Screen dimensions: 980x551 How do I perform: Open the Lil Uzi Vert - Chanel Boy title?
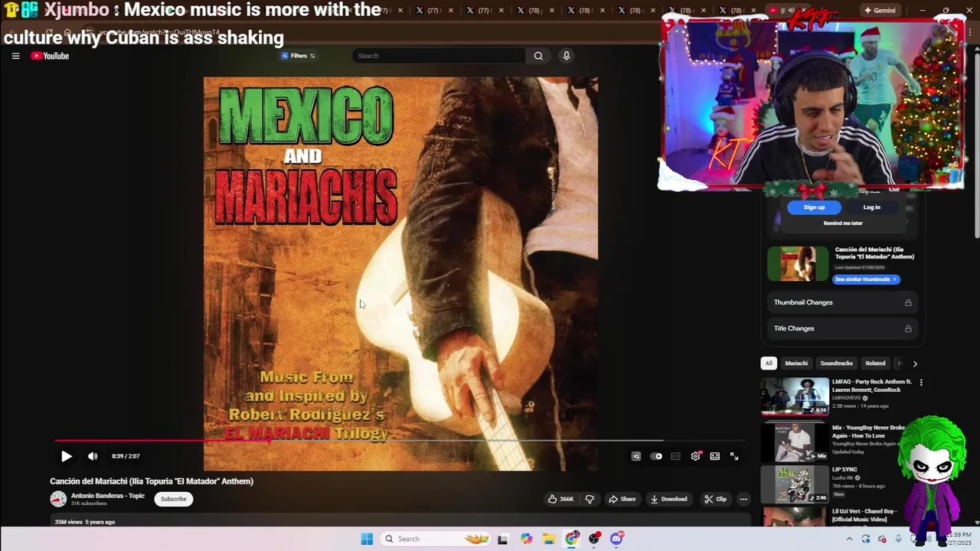864,514
